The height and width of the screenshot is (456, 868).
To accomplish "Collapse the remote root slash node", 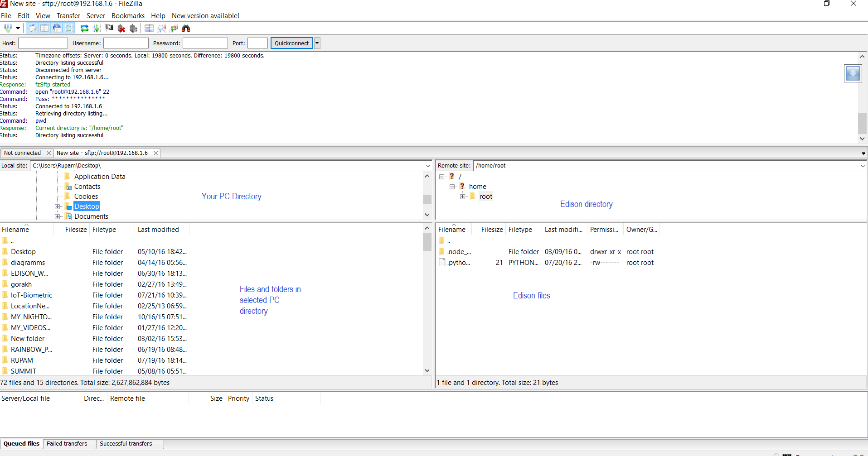I will click(442, 177).
